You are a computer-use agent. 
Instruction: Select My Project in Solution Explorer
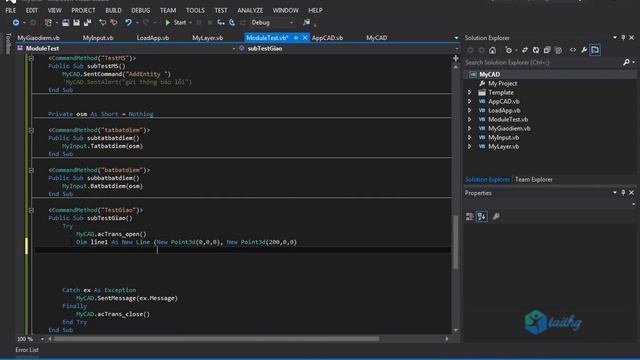click(x=502, y=84)
